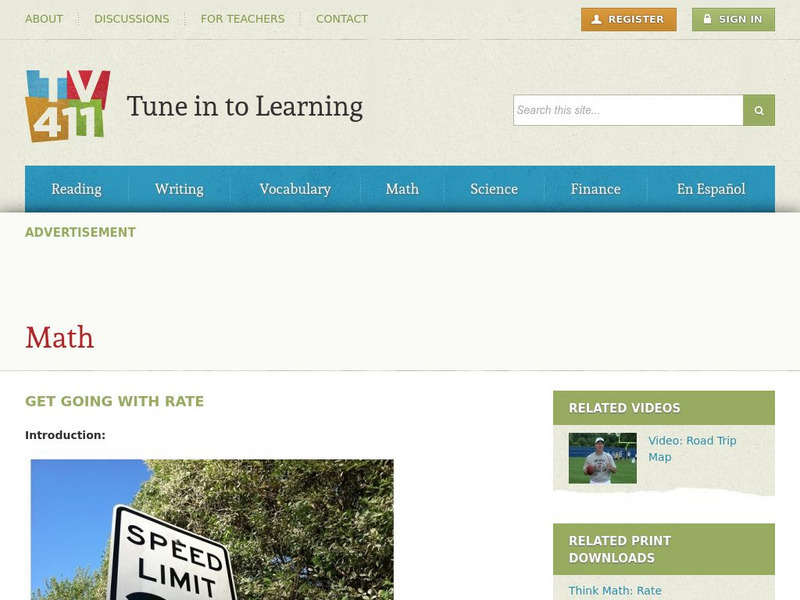
Task: Open the Road Trip Map video thumbnail
Action: [x=603, y=458]
